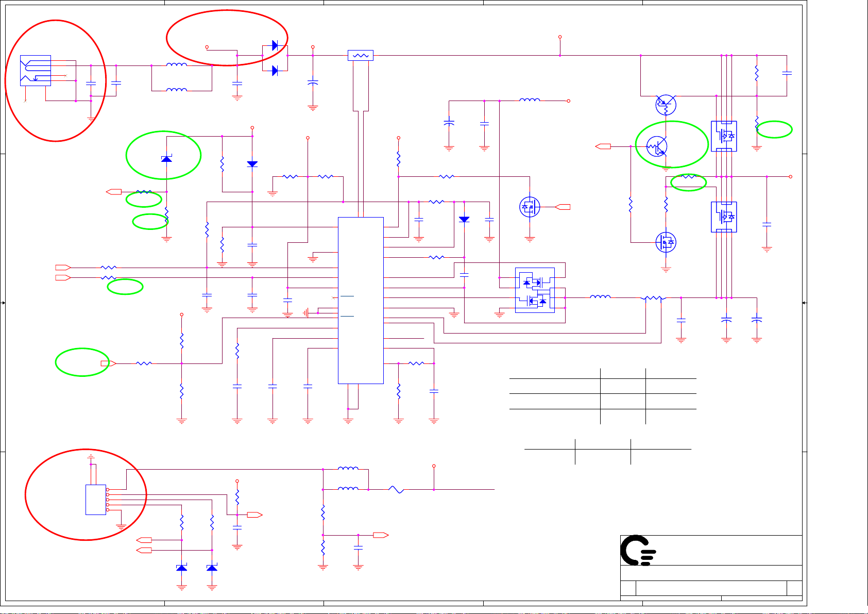Click the output inductor after dual MOSFET

click(600, 297)
